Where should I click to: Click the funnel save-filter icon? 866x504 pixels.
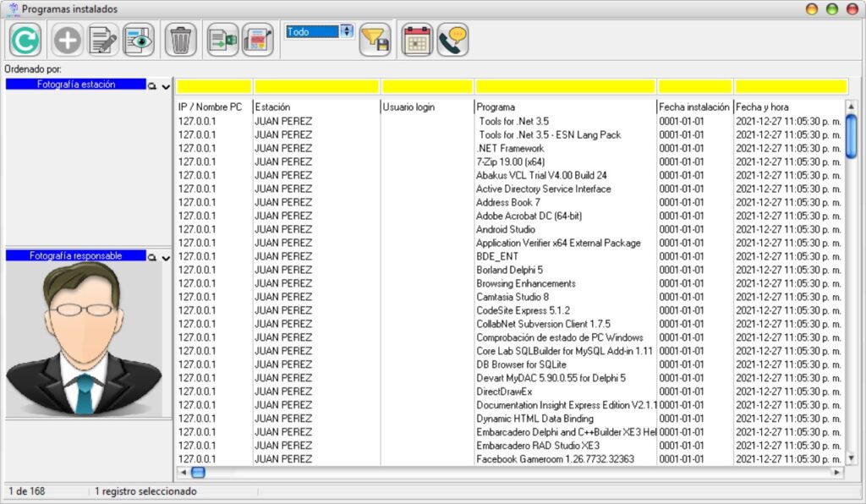[375, 40]
